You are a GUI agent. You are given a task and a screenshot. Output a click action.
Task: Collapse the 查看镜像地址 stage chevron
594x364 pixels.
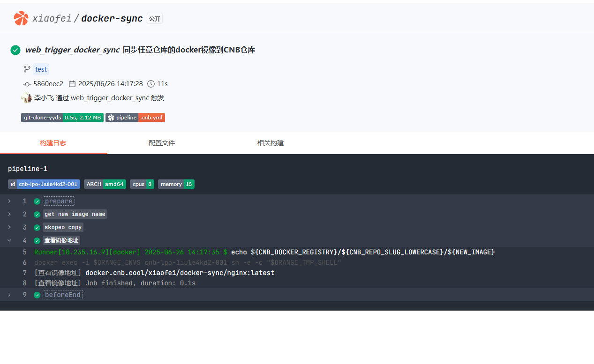point(9,240)
